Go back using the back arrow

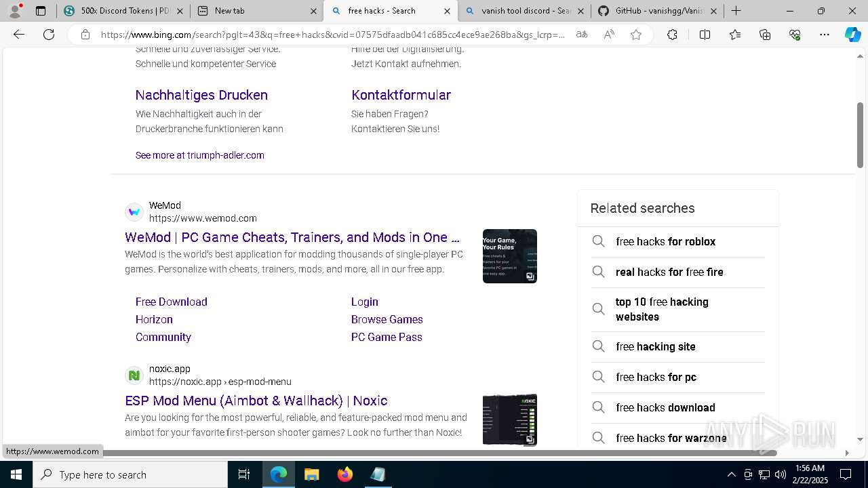click(x=19, y=35)
